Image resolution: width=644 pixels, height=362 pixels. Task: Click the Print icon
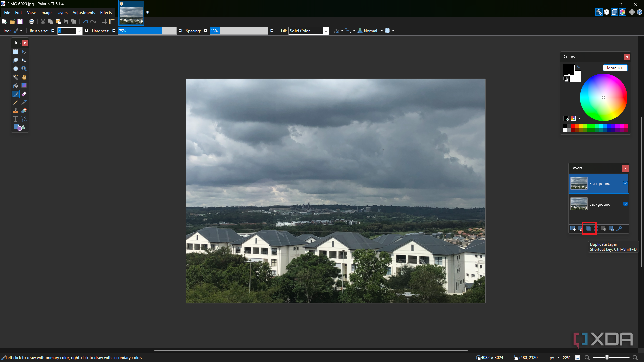[32, 21]
